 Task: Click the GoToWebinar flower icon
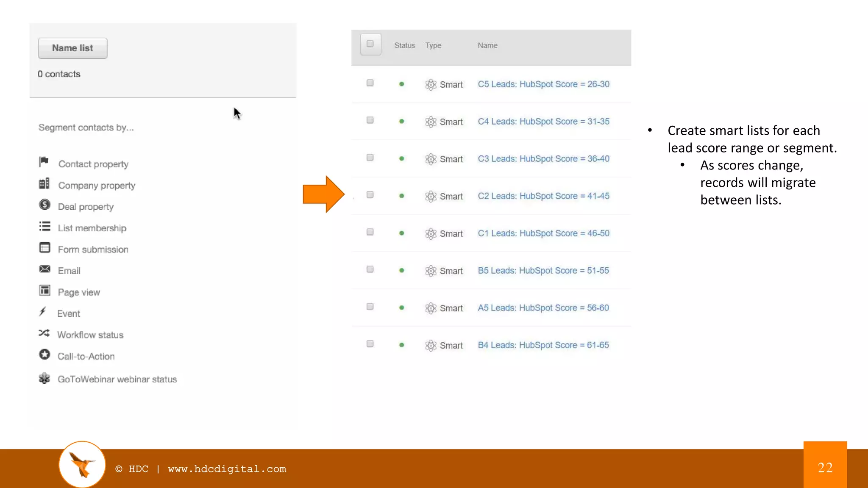coord(44,378)
